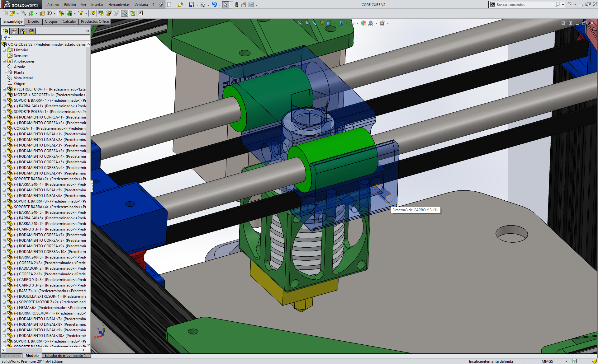The width and height of the screenshot is (598, 364).
Task: Expand the Anotaciones tree node
Action: [4, 61]
